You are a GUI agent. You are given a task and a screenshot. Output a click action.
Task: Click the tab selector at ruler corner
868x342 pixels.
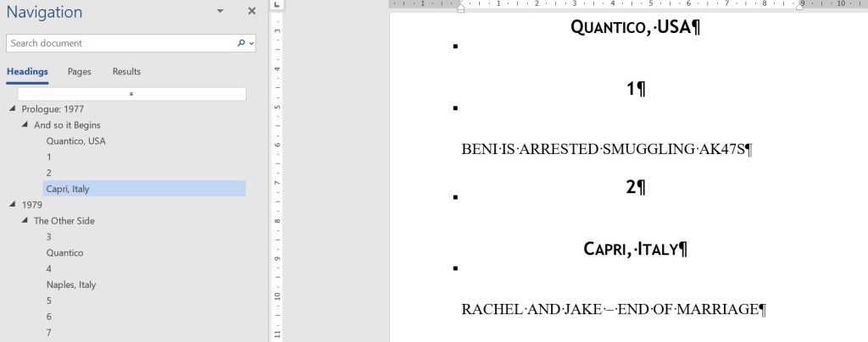(278, 5)
